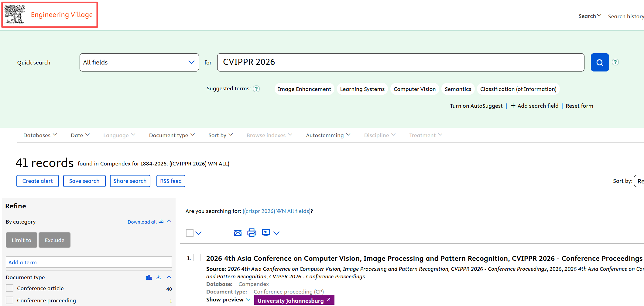
Task: Click the Elsevier tree logo
Action: click(15, 15)
